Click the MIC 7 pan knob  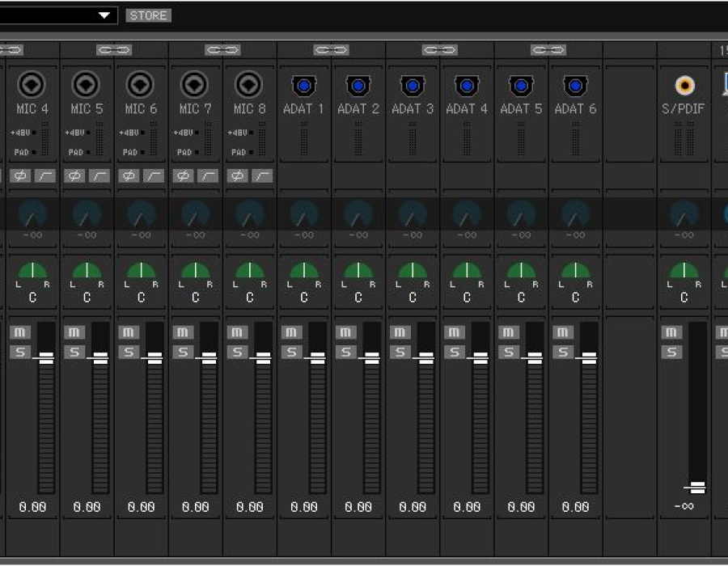(196, 270)
